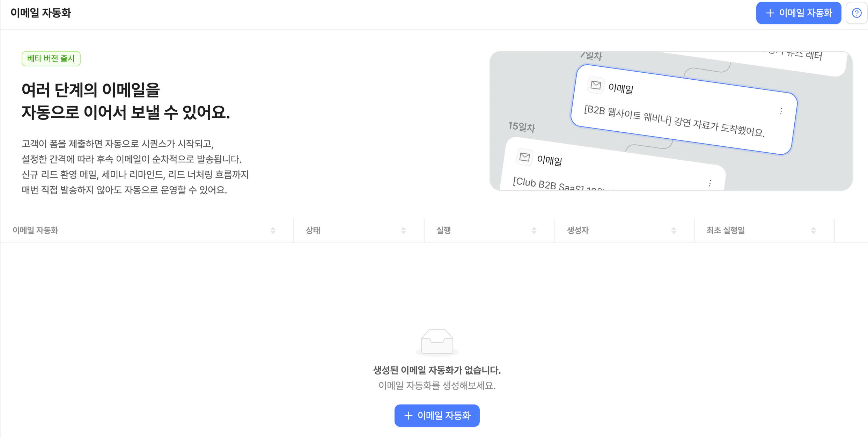This screenshot has height=438, width=868.
Task: Click the 15일차 label in preview
Action: 521,126
